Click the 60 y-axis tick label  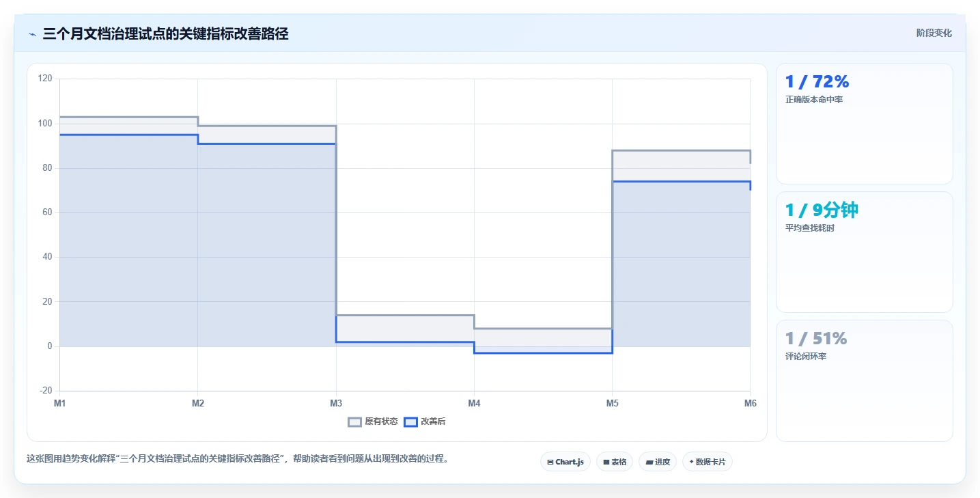(47, 212)
